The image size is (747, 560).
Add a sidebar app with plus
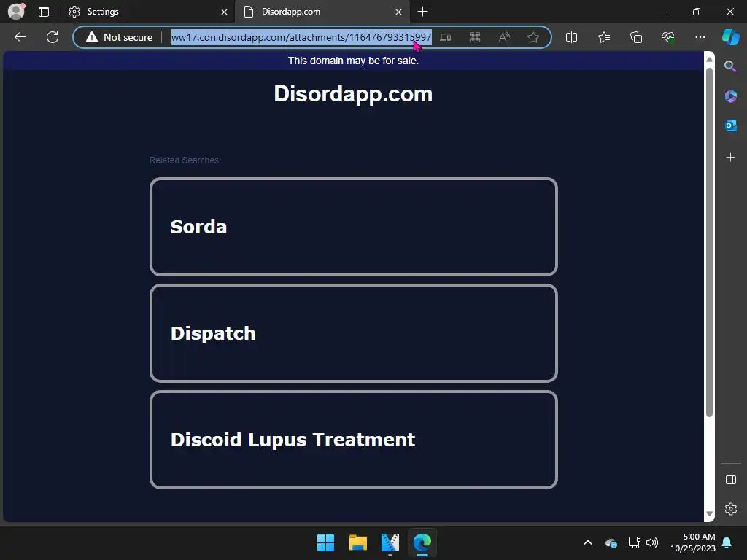pyautogui.click(x=730, y=157)
